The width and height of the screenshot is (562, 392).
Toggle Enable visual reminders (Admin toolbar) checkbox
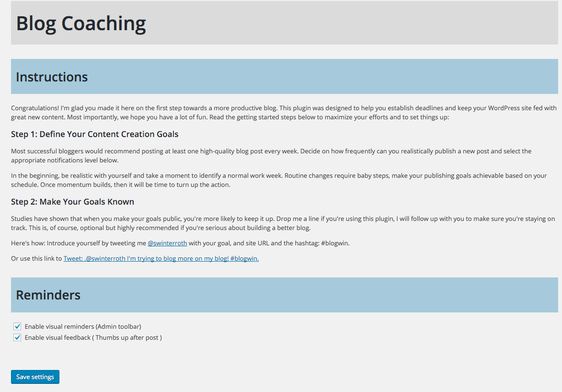(x=17, y=326)
